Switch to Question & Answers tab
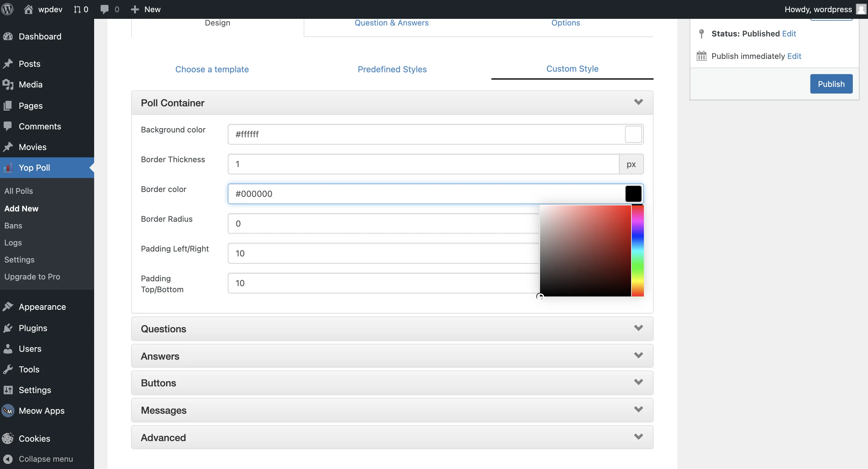Viewport: 868px width, 469px height. click(x=391, y=23)
